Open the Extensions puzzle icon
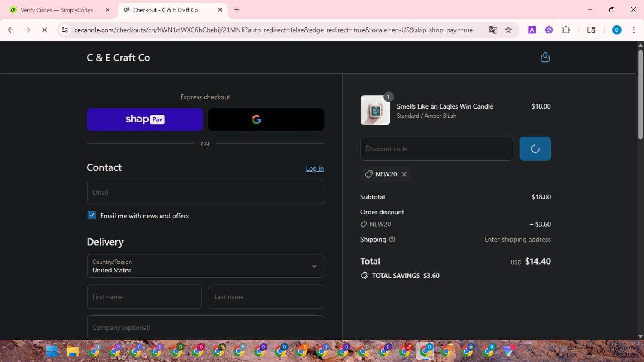 (566, 30)
